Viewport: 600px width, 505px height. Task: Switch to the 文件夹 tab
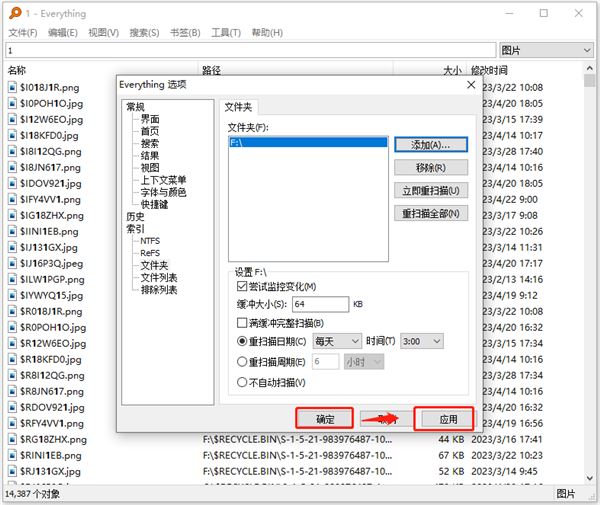[x=238, y=107]
